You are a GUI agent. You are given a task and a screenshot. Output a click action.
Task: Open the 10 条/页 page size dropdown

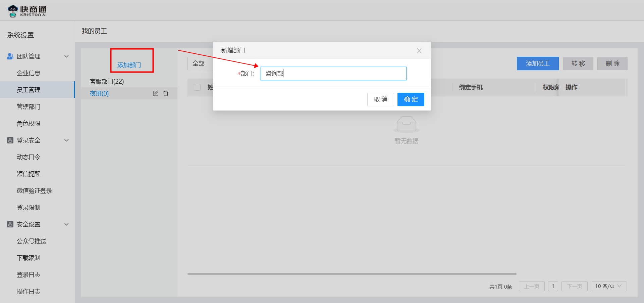[x=609, y=286]
